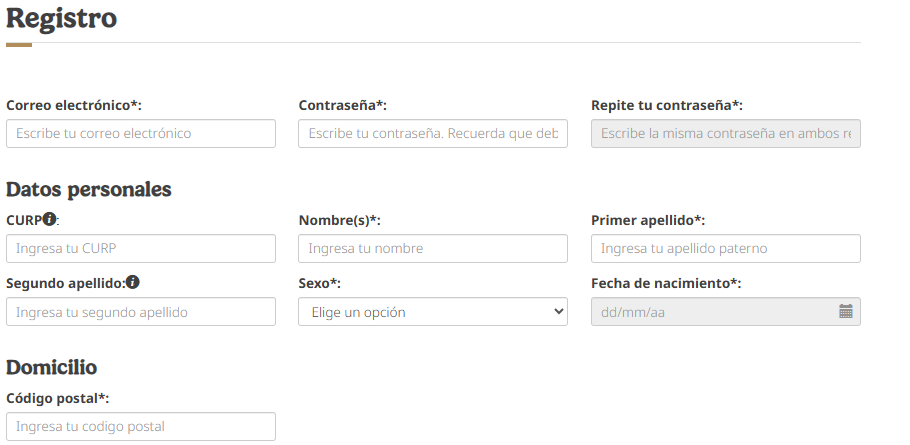Screen dimensions: 910x445
Task: Click the Primer apellido input
Action: (x=725, y=249)
